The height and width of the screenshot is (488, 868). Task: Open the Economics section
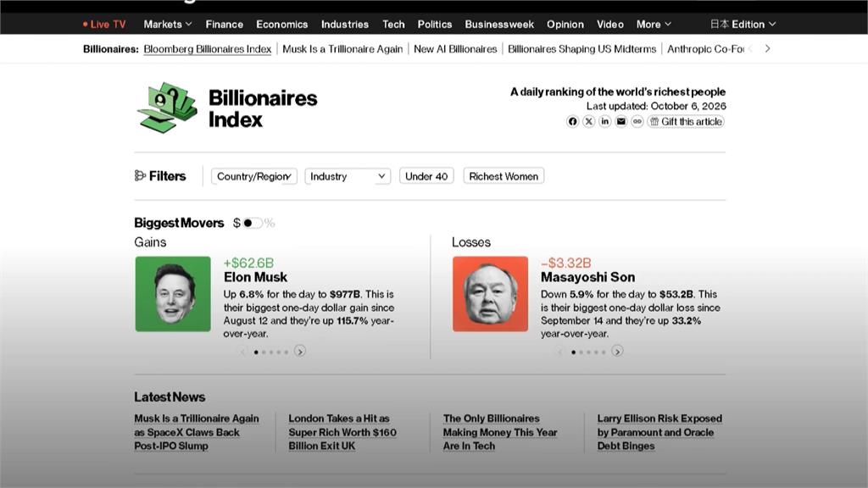(281, 25)
